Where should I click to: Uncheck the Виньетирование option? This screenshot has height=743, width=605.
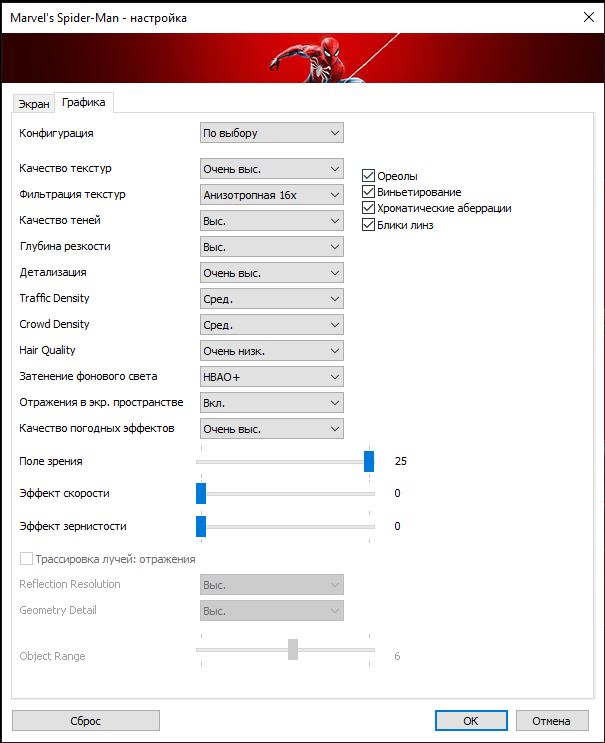[368, 192]
